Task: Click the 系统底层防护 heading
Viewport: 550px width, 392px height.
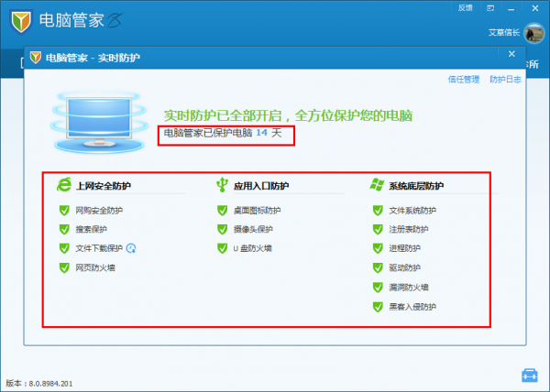Action: click(x=416, y=186)
